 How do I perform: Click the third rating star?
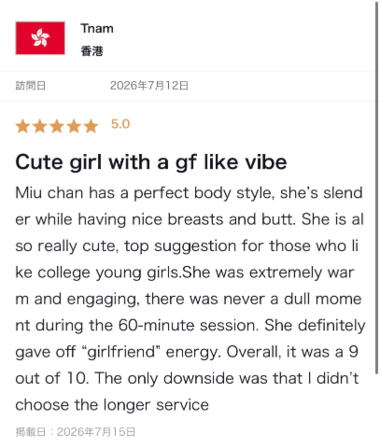click(57, 126)
